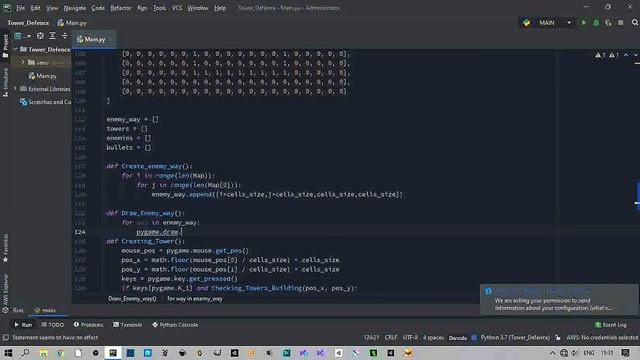The height and width of the screenshot is (360, 640).
Task: Click Expand All icon in Project panel
Action: (52, 36)
